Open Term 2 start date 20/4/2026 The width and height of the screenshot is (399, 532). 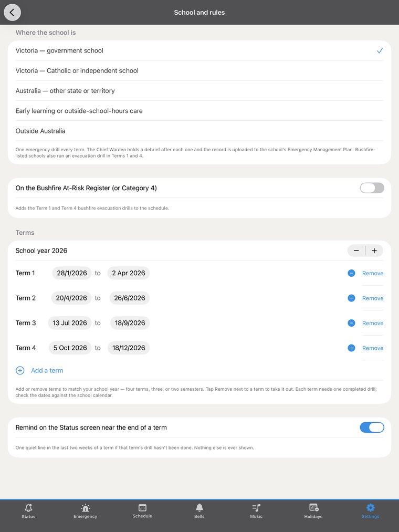tap(71, 298)
